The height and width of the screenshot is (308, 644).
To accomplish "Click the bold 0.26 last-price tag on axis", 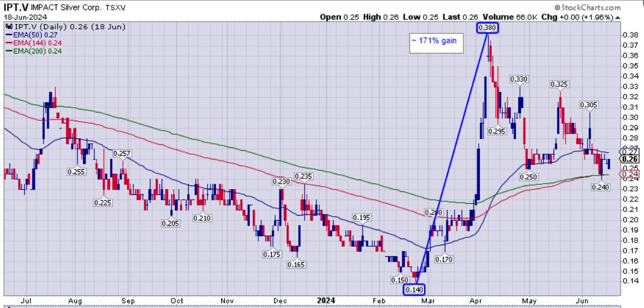I will point(630,159).
